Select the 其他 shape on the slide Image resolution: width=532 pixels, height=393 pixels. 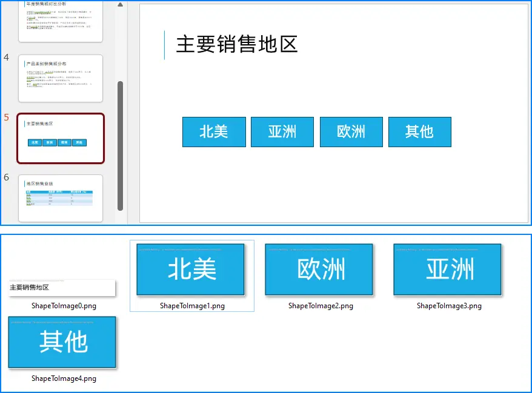pyautogui.click(x=419, y=131)
